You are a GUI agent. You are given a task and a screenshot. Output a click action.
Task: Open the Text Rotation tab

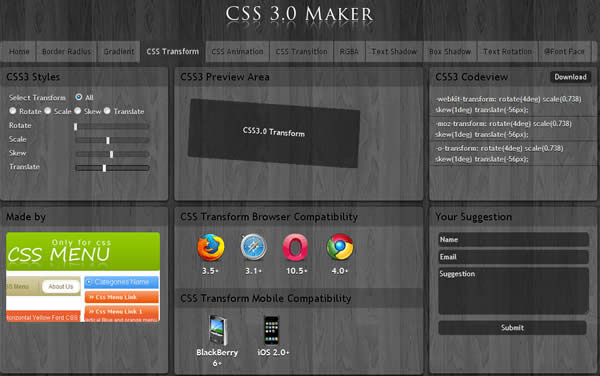(x=507, y=52)
